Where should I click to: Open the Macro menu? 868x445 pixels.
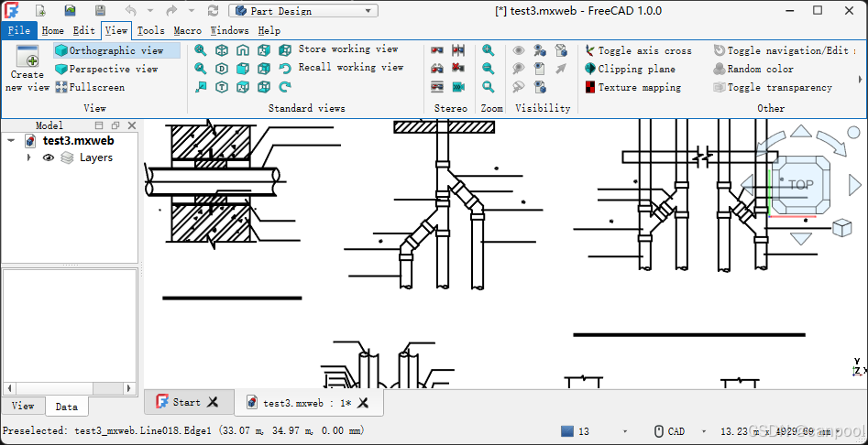click(188, 30)
